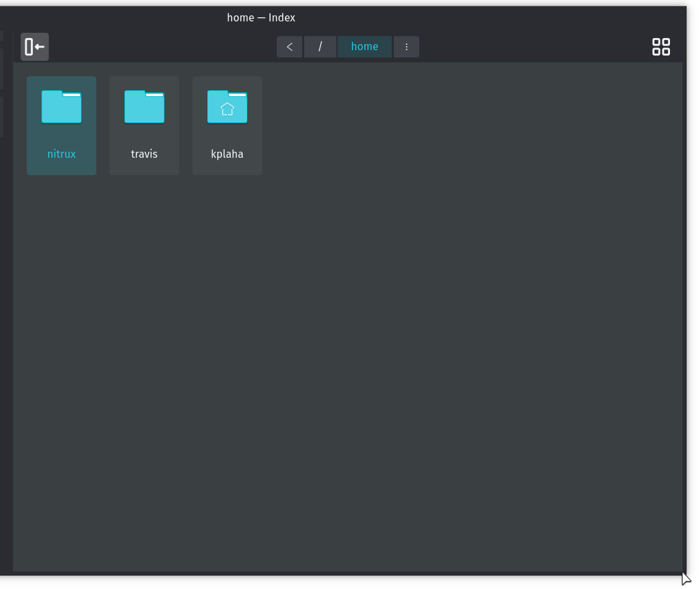Screen dimensions: 700x589
Task: Open the nitrux folder icon
Action: (62, 106)
